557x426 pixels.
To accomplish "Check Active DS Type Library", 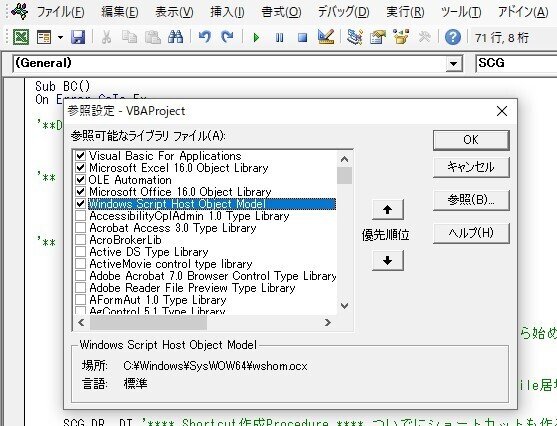I will coord(81,252).
